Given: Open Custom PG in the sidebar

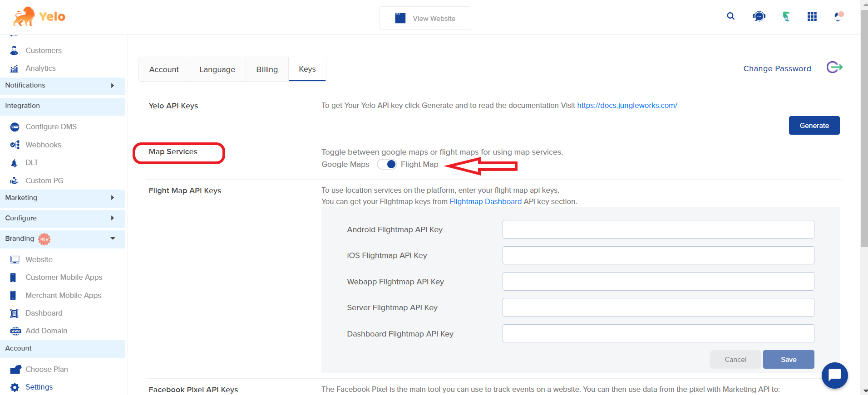Looking at the screenshot, I should [44, 180].
